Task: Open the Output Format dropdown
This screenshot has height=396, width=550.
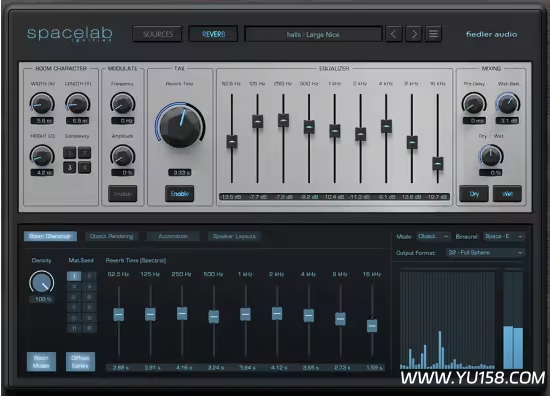Action: click(485, 253)
